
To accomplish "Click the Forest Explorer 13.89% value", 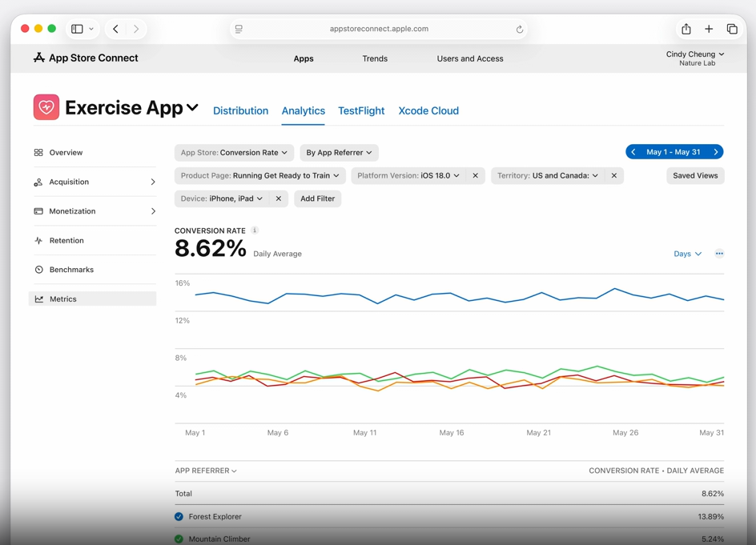I will (710, 516).
